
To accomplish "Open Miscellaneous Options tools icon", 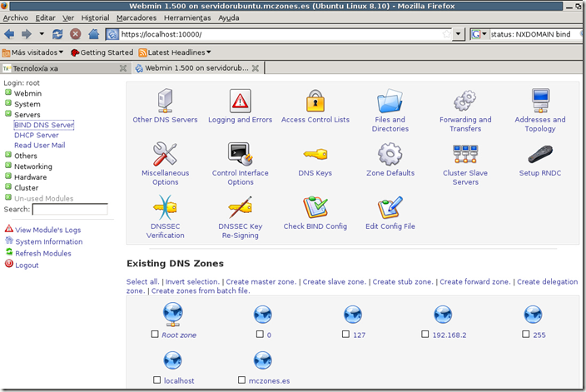I will pyautogui.click(x=165, y=154).
